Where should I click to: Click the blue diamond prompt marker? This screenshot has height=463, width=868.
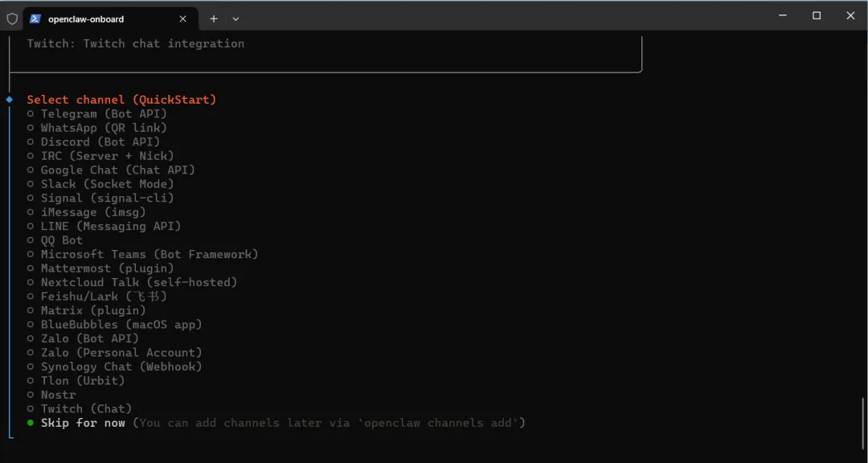pos(10,100)
